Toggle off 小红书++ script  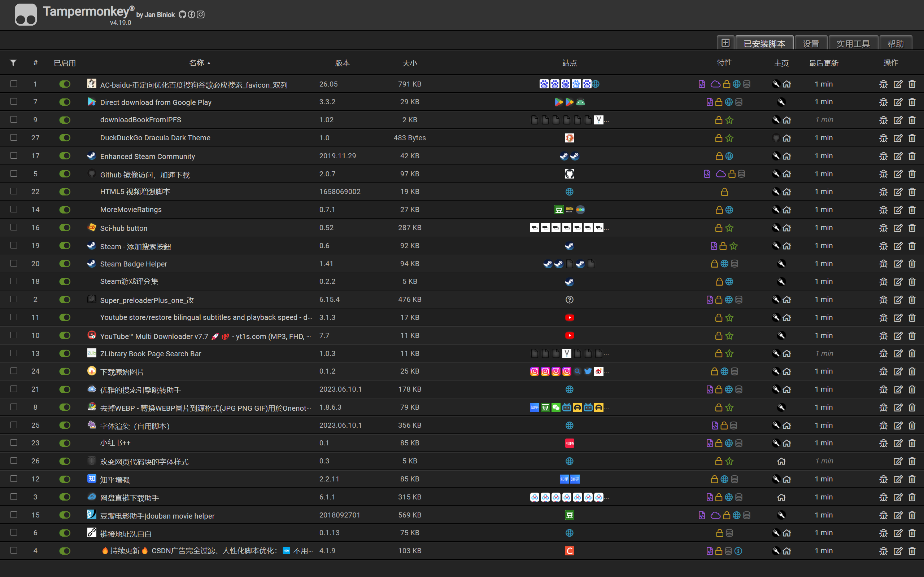tap(65, 443)
